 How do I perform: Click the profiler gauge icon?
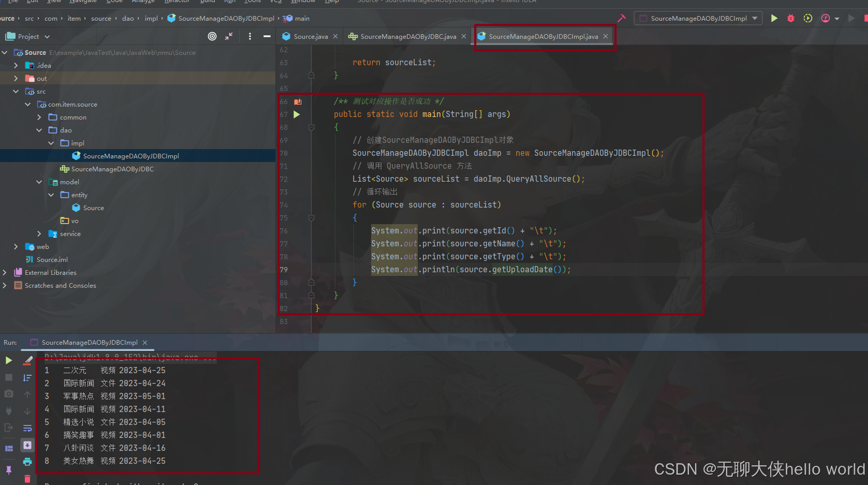pos(826,18)
